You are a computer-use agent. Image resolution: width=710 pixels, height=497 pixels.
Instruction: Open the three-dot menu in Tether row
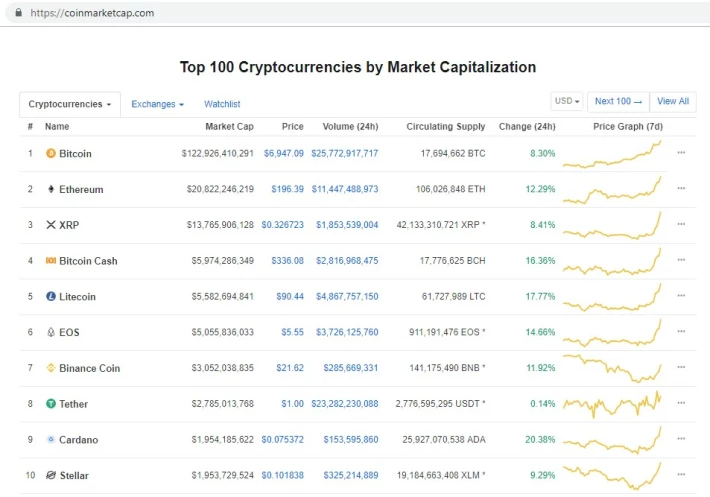click(x=681, y=403)
